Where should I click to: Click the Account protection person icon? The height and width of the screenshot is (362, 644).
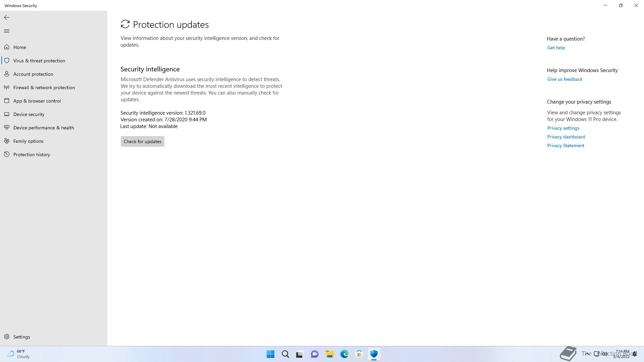(7, 74)
